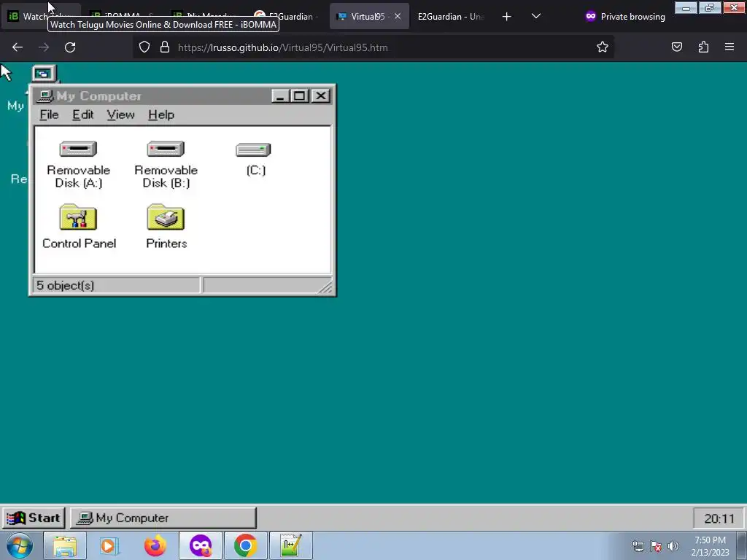Click the volume speaker tray icon
This screenshot has width=747, height=560.
coord(673,546)
